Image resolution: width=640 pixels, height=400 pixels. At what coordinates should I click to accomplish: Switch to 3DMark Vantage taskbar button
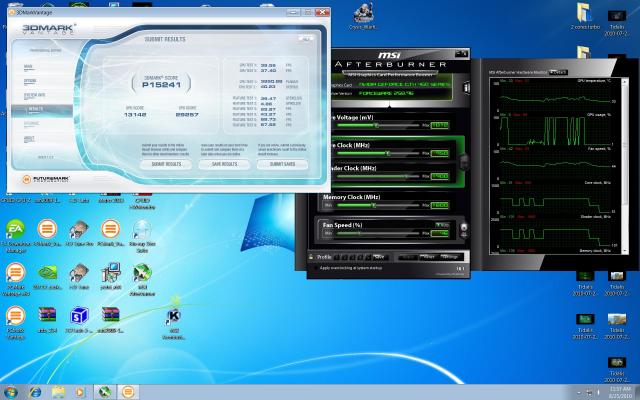[128, 392]
